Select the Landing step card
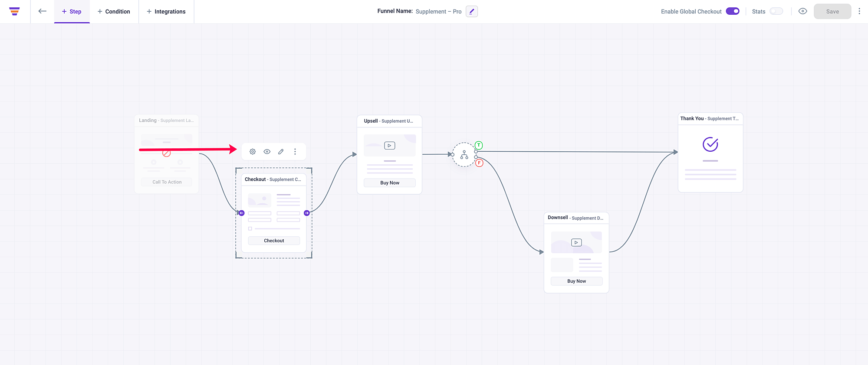The width and height of the screenshot is (868, 365). pos(167,154)
